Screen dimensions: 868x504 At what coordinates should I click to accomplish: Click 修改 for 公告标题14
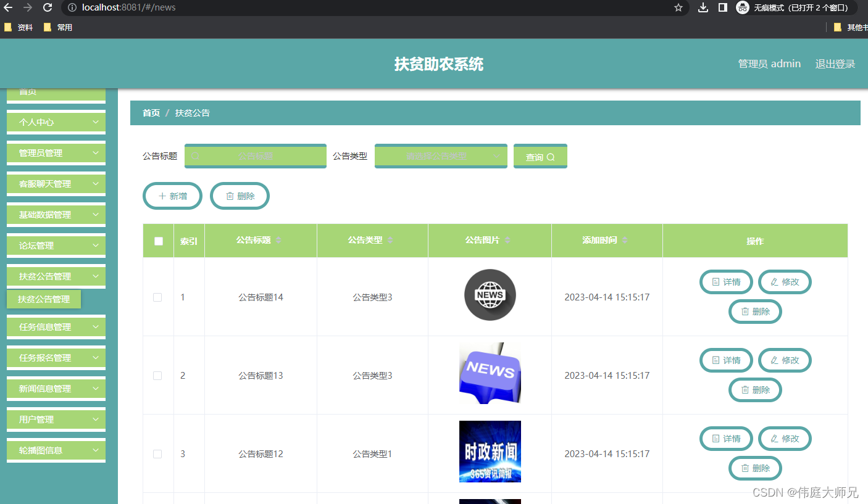click(785, 282)
